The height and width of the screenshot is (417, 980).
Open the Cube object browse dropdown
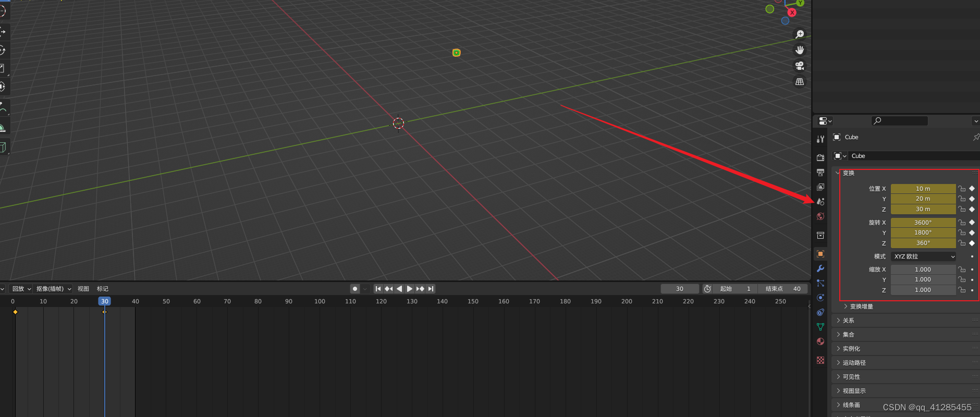(x=840, y=156)
